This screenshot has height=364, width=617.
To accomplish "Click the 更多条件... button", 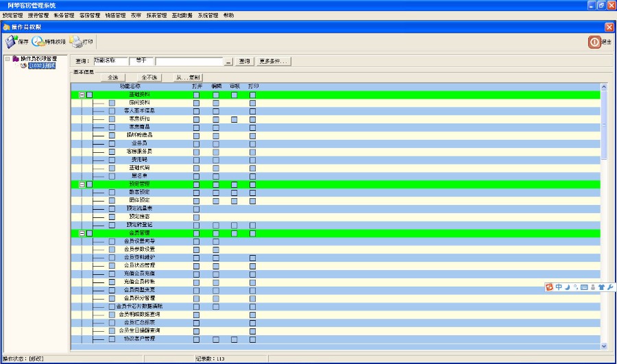I will point(274,62).
